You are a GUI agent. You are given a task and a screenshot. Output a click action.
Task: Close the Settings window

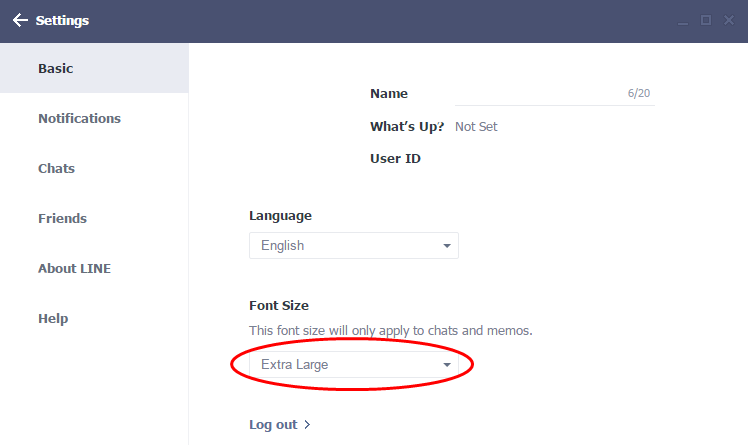[727, 20]
